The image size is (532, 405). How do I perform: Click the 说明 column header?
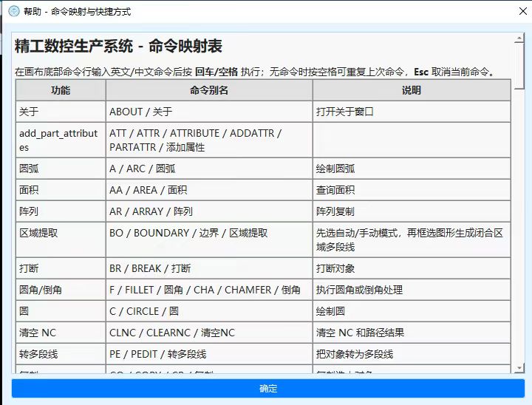coord(412,90)
